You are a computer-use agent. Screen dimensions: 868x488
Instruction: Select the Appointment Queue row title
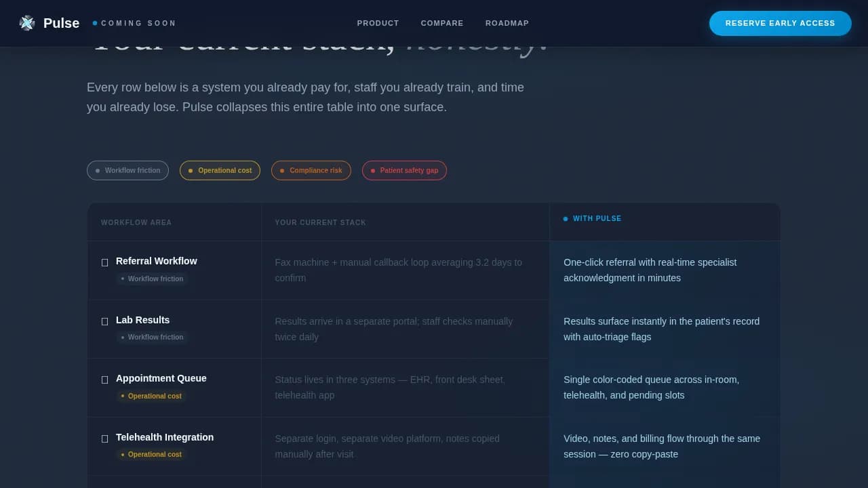161,378
